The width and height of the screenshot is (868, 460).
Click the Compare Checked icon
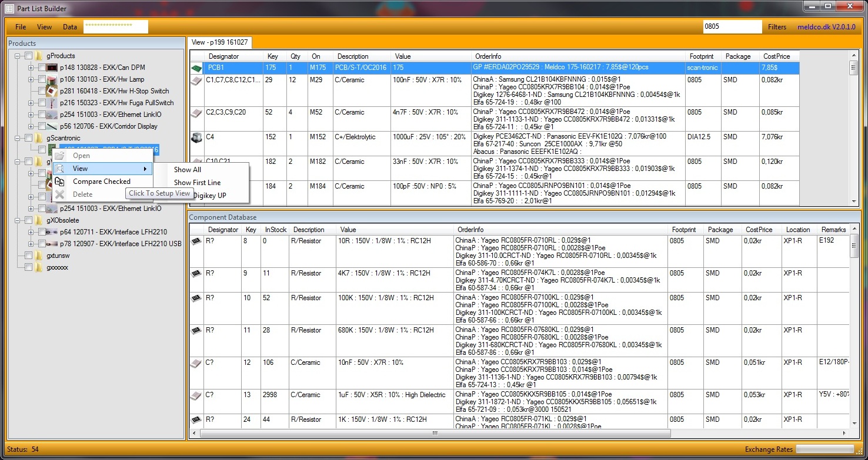tap(59, 182)
